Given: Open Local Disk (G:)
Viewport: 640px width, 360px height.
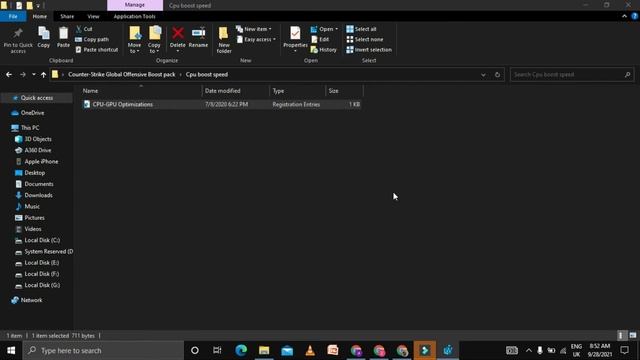Looking at the screenshot, I should click(42, 285).
